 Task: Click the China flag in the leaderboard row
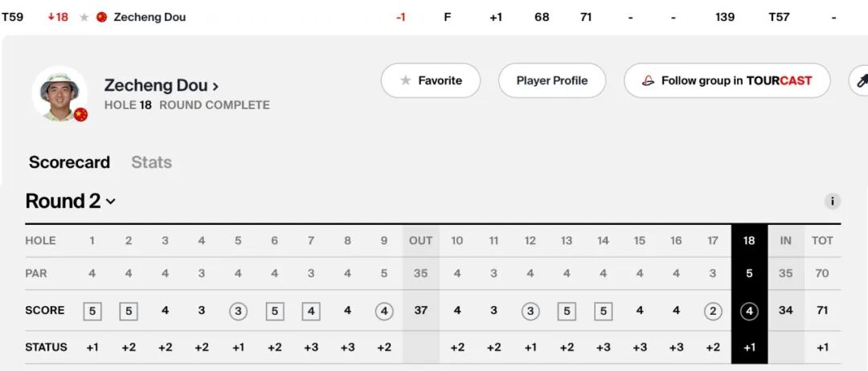pos(102,17)
